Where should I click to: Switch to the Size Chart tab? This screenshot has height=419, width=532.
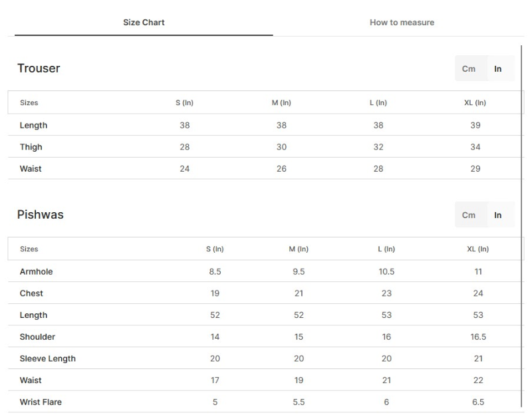144,23
